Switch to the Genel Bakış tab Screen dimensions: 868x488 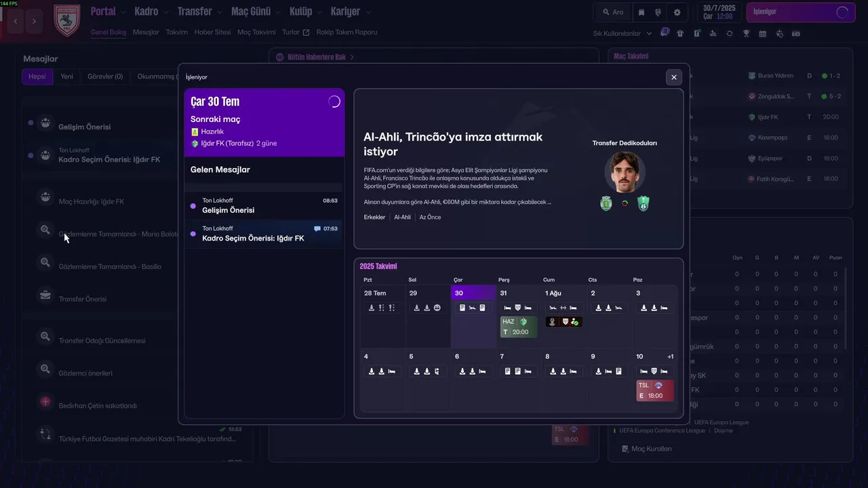pos(108,32)
